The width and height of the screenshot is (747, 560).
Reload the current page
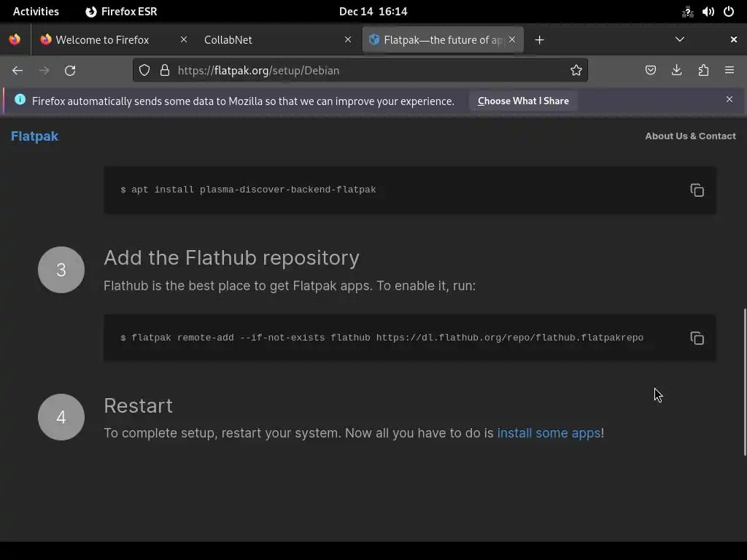point(70,70)
